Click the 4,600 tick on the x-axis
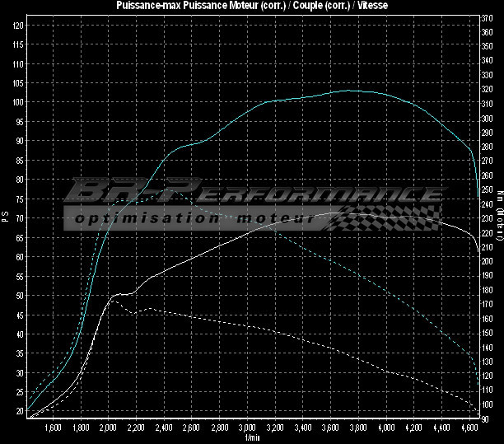The height and width of the screenshot is (444, 504). pyautogui.click(x=470, y=428)
